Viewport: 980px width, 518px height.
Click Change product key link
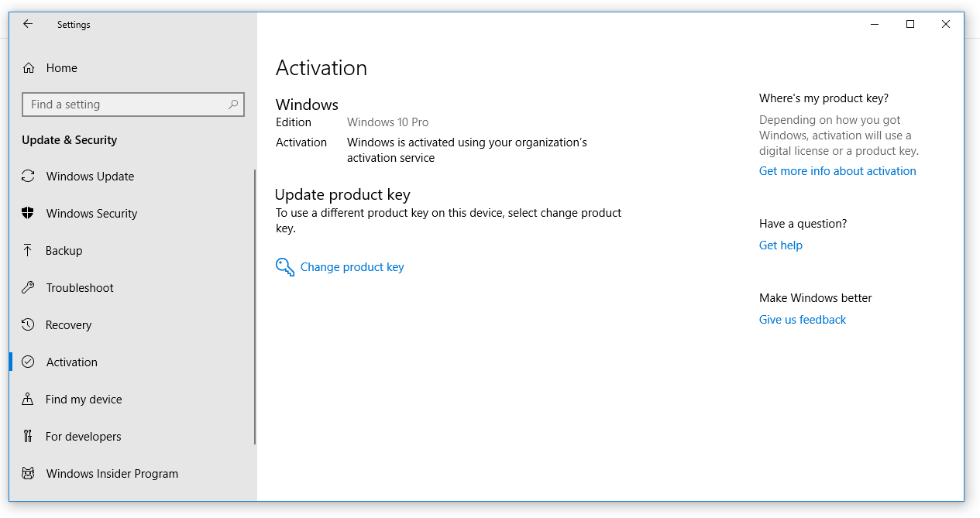tap(352, 267)
